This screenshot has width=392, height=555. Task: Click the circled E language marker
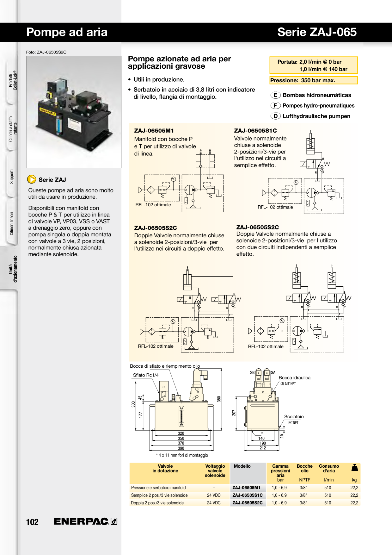point(275,95)
